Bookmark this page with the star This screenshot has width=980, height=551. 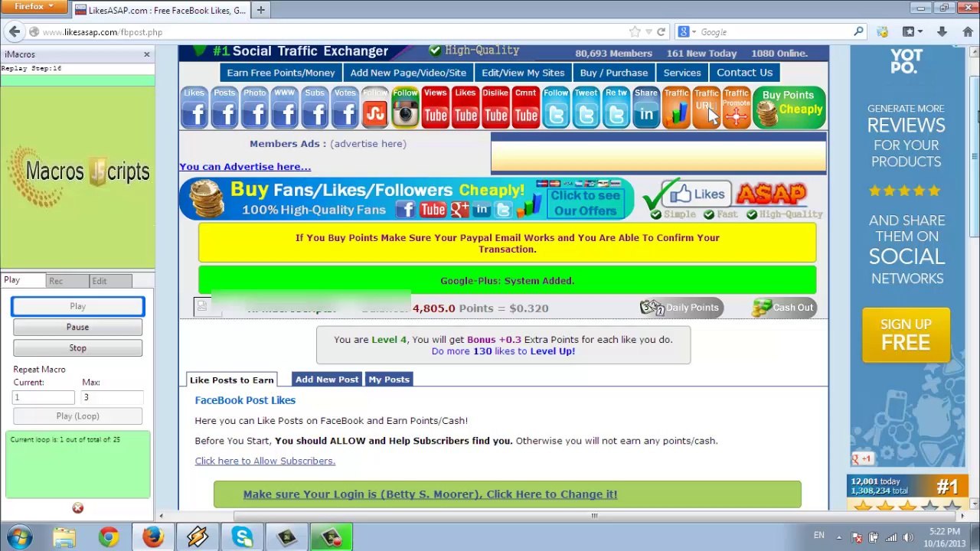pos(635,32)
